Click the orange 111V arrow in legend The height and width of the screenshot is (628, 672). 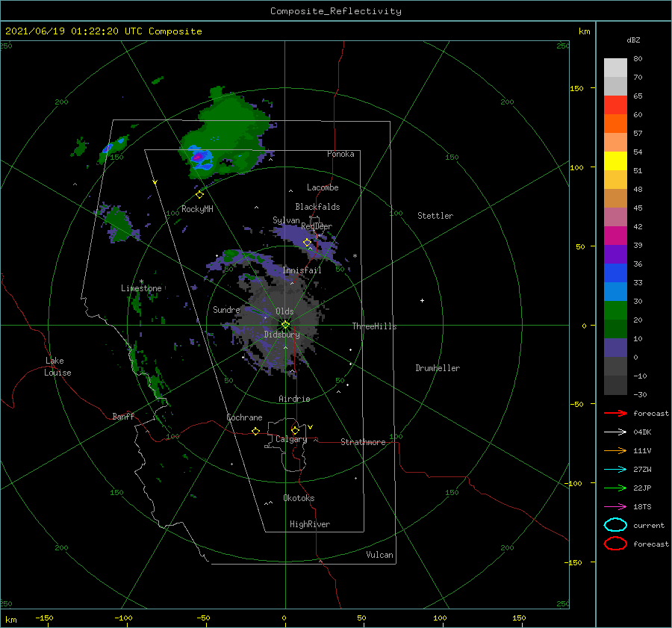click(615, 450)
